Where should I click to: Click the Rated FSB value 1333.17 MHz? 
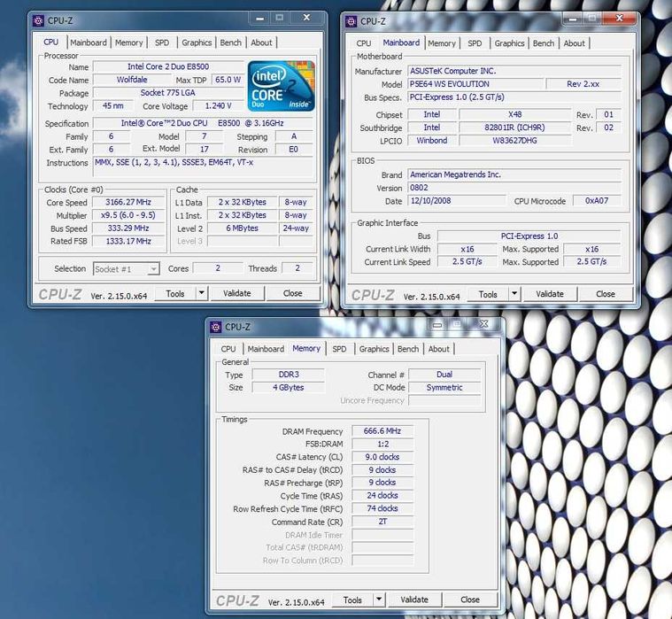[x=128, y=242]
